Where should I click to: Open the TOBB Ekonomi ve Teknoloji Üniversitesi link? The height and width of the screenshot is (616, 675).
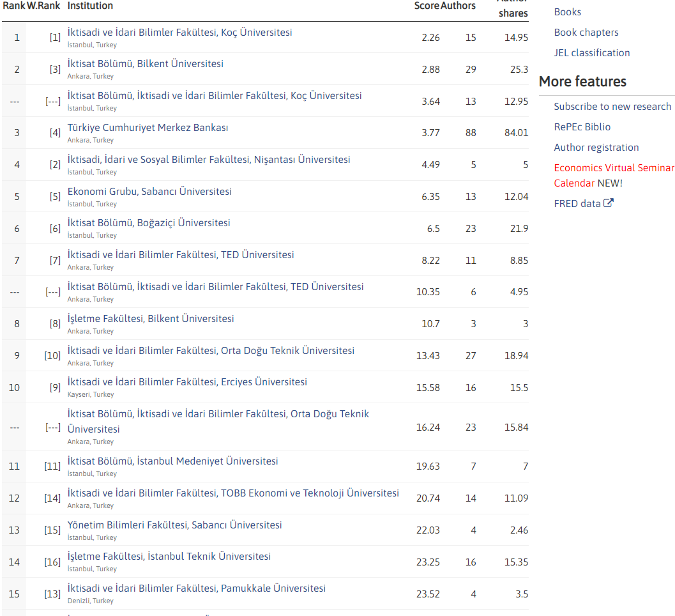tap(233, 493)
